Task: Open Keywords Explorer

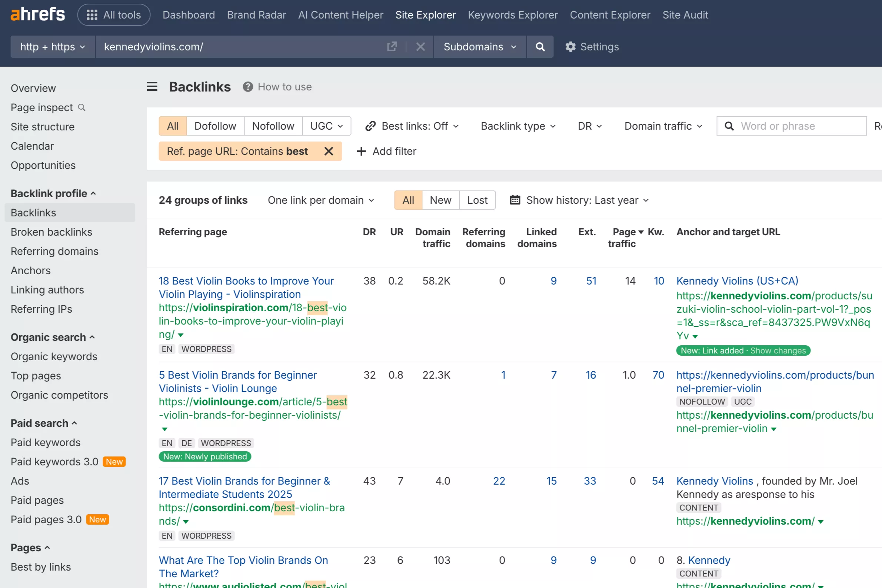Action: pos(513,14)
